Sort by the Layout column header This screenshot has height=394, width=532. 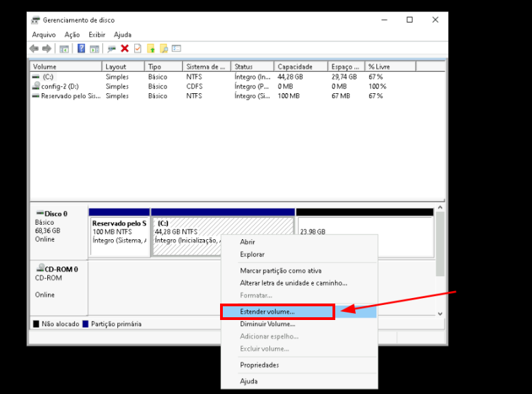(123, 66)
